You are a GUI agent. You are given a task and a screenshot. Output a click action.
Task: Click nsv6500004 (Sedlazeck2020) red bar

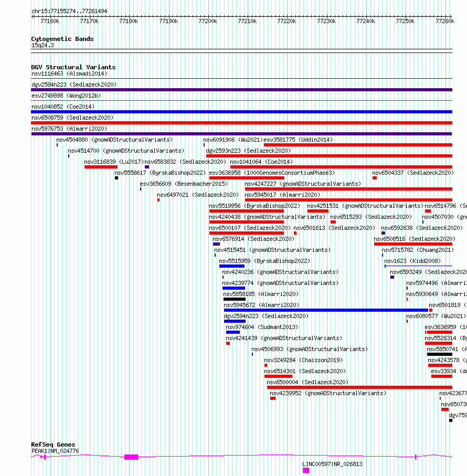(359, 387)
